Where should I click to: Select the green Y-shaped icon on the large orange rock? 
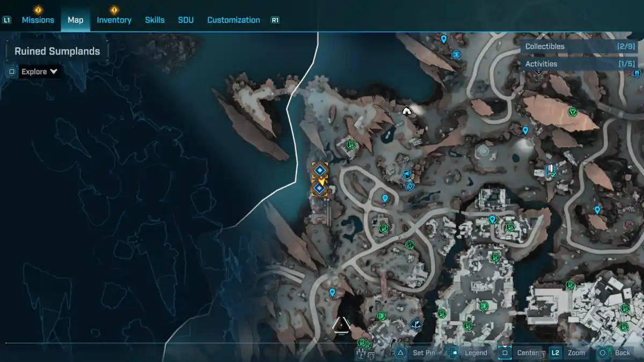[x=573, y=112]
